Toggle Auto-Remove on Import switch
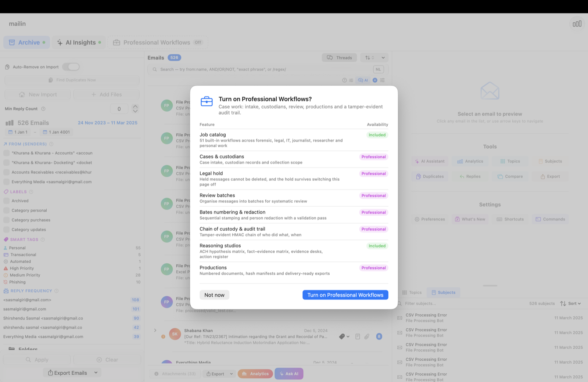Image resolution: width=588 pixels, height=382 pixels. [x=71, y=67]
